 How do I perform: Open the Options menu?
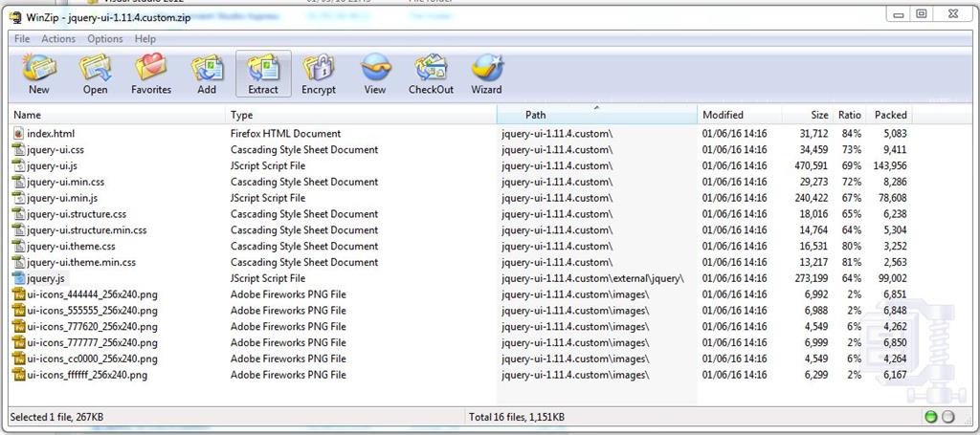pyautogui.click(x=105, y=38)
